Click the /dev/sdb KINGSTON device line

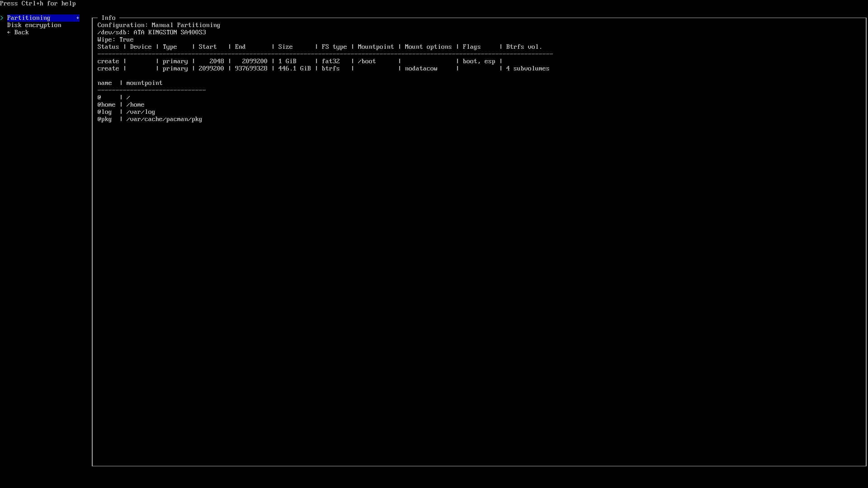coord(151,33)
